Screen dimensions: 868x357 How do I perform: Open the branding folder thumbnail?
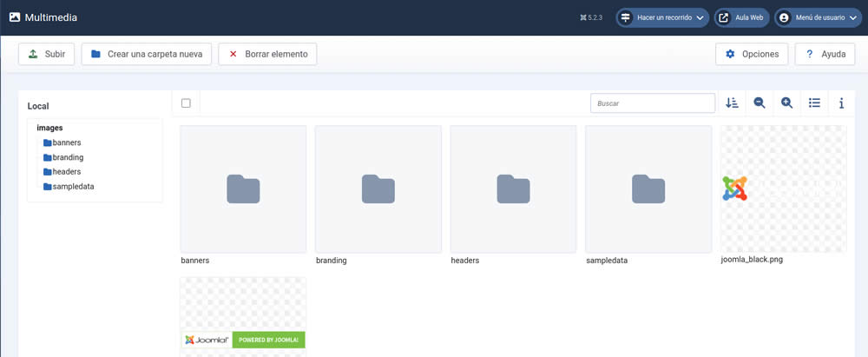click(378, 189)
